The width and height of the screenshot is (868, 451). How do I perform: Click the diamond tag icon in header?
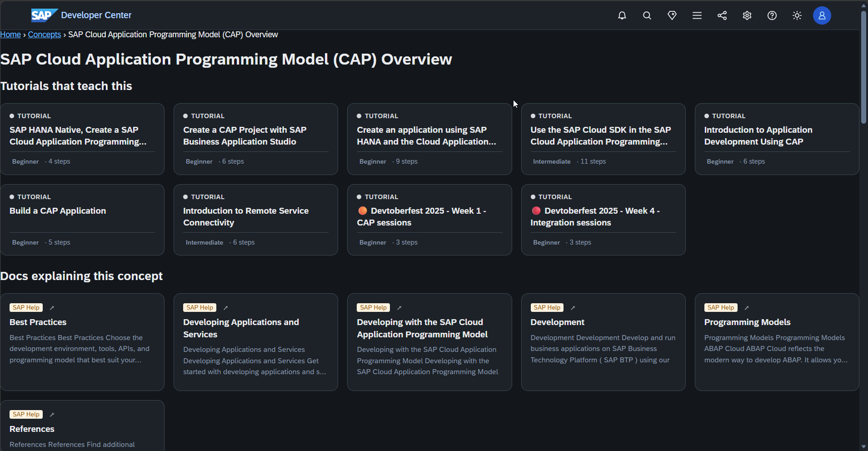(x=672, y=15)
